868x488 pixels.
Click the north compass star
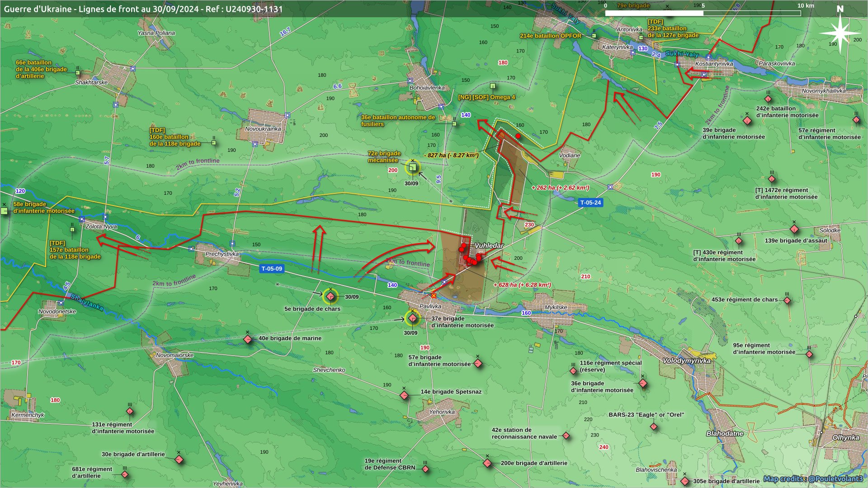click(840, 33)
